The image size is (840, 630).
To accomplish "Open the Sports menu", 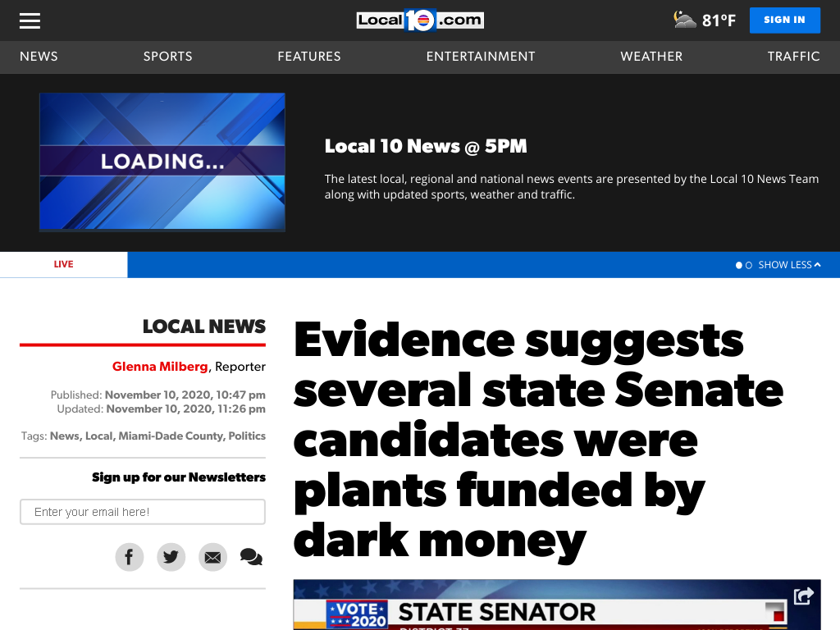I will 167,57.
